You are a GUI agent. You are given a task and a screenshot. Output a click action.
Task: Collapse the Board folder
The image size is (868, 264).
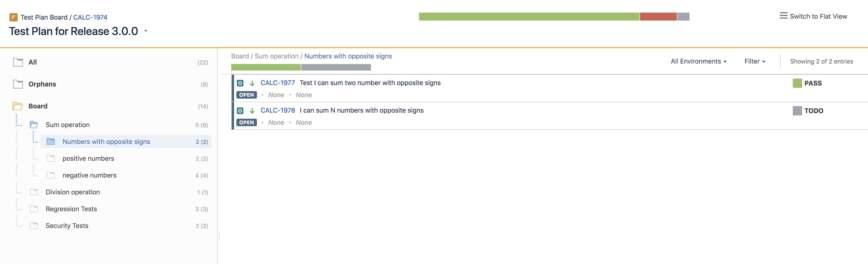point(18,106)
